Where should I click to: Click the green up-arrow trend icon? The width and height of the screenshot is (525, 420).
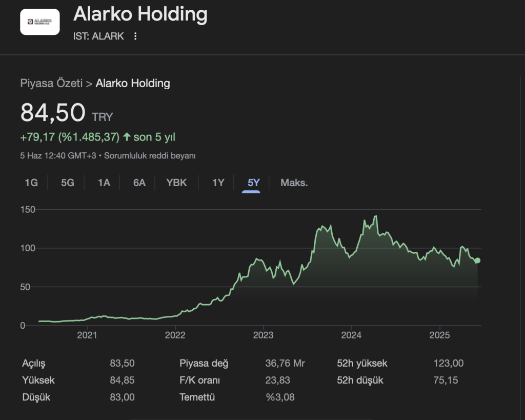pyautogui.click(x=127, y=137)
